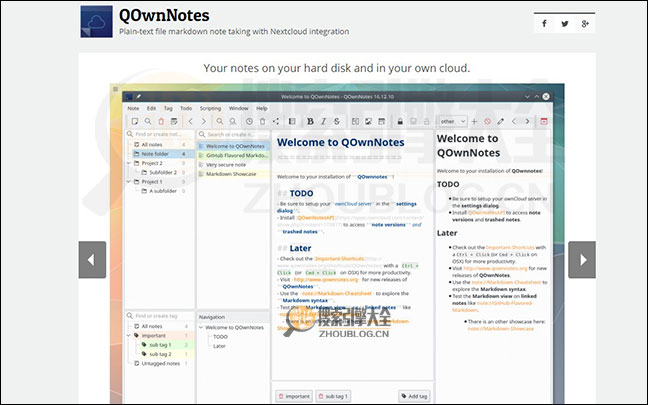Screen dimensions: 648x405
Task: Click the Twitter share icon
Action: [x=565, y=24]
